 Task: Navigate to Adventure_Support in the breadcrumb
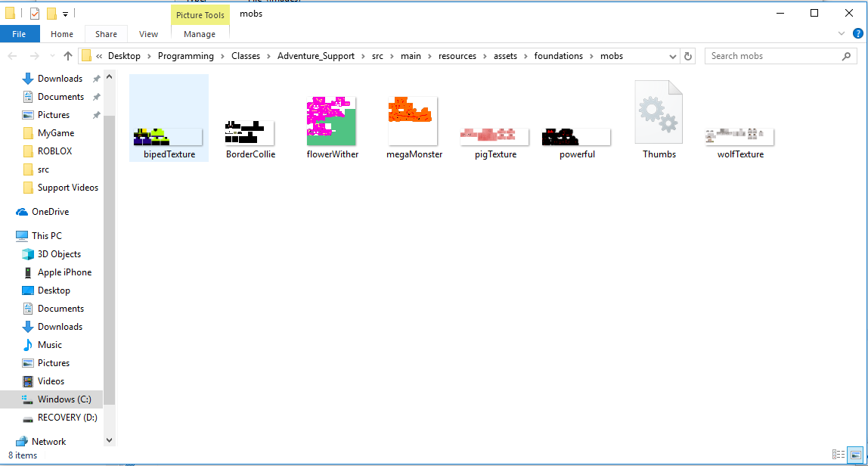315,56
